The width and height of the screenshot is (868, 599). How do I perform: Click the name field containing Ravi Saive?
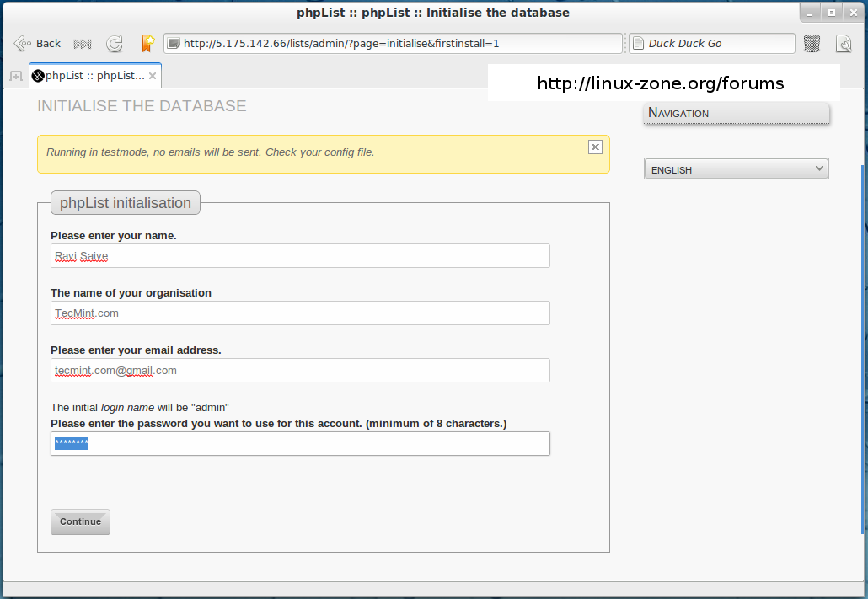point(300,256)
